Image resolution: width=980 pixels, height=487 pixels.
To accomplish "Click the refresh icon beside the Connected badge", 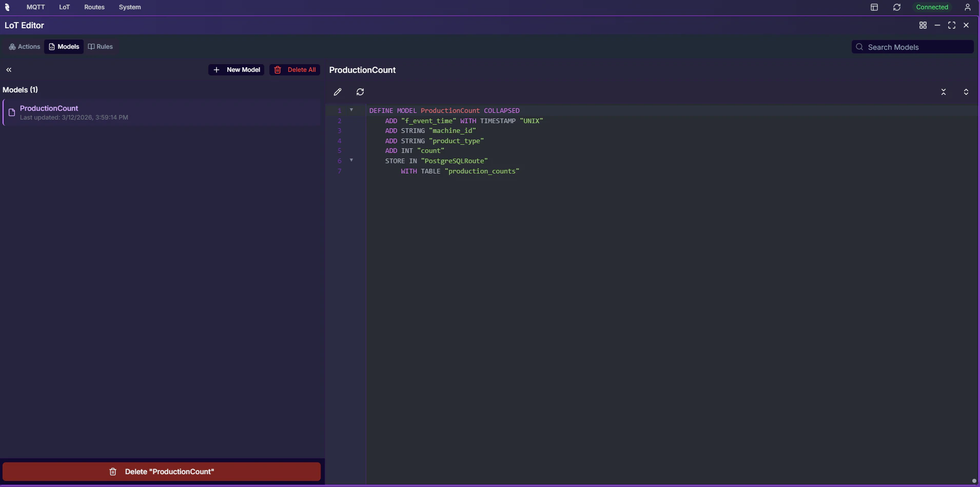I will coord(897,7).
